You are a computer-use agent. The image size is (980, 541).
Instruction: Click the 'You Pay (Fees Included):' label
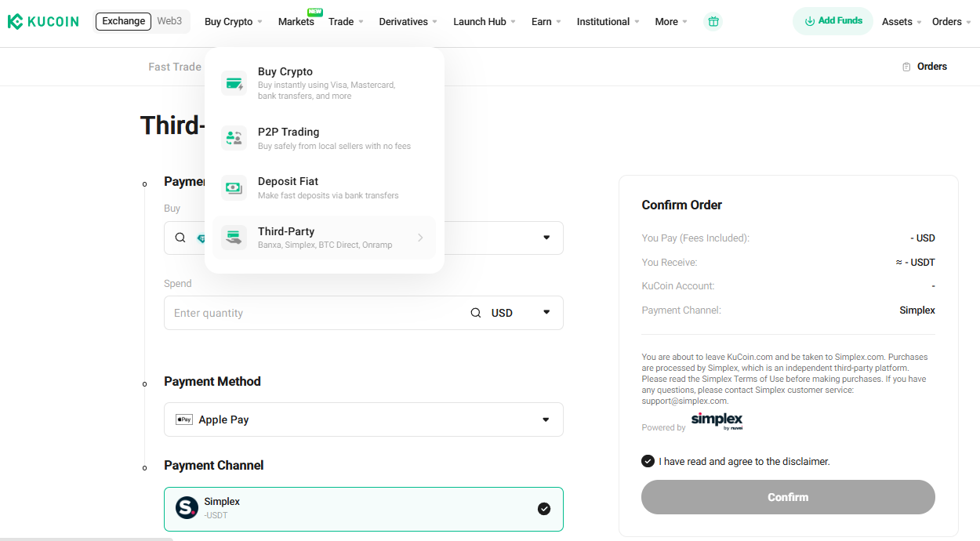(695, 238)
